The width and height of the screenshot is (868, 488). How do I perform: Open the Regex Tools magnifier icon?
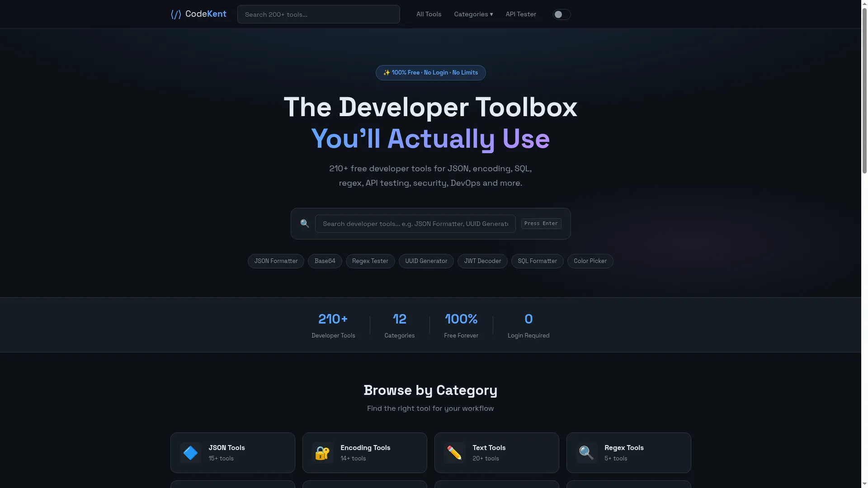click(x=586, y=453)
